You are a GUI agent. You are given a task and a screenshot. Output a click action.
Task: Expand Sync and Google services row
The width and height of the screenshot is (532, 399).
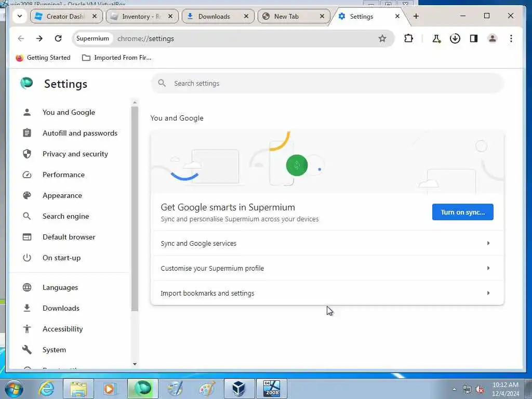coord(327,243)
